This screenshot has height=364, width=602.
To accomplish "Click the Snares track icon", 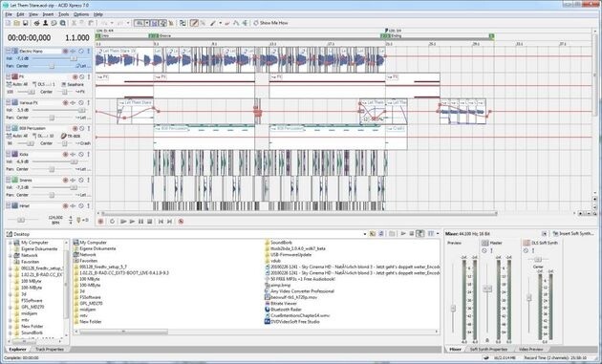I will 15,180.
